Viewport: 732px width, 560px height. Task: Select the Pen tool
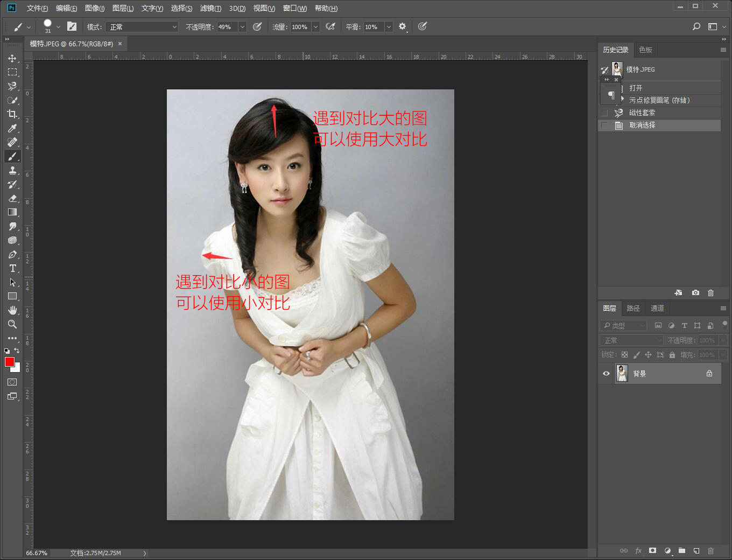coord(12,254)
